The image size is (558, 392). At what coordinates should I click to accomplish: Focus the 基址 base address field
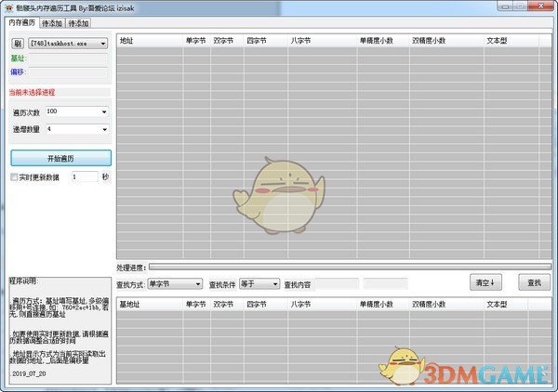pyautogui.click(x=68, y=59)
